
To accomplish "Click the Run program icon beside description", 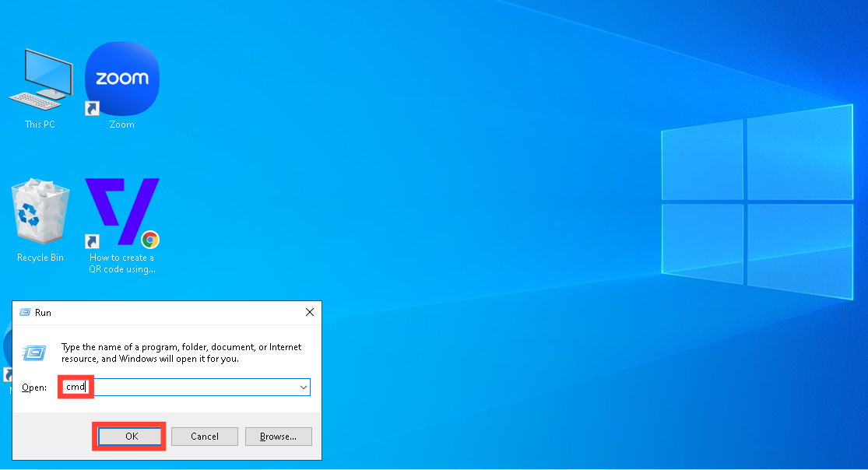I will click(x=34, y=352).
